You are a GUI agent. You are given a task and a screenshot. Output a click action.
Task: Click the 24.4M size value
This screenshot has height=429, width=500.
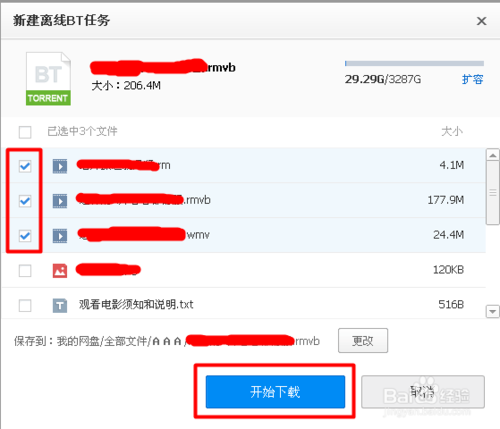pyautogui.click(x=449, y=235)
